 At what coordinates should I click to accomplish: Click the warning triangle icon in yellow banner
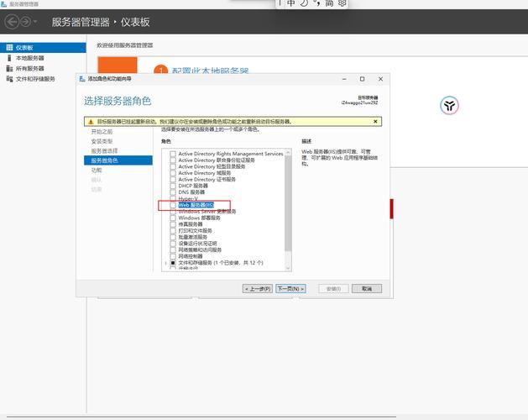[x=91, y=122]
